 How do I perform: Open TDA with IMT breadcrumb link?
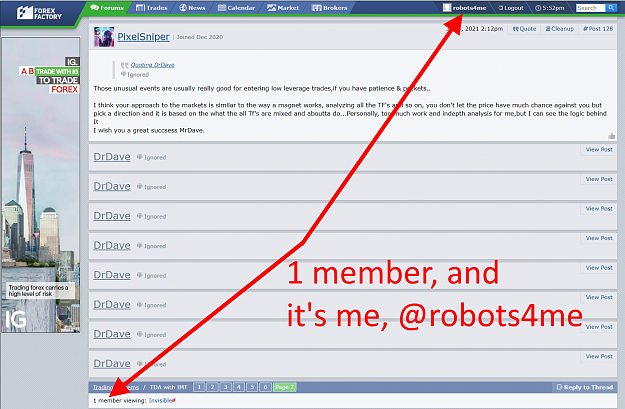click(x=168, y=387)
